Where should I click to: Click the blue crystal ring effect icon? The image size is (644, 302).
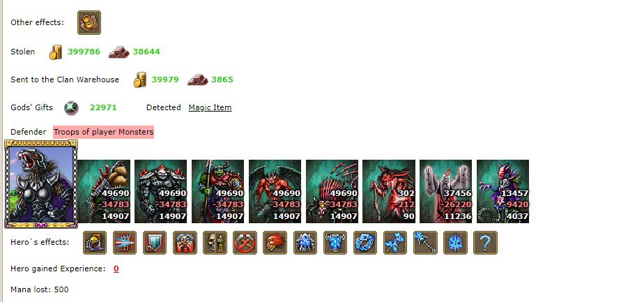365,243
